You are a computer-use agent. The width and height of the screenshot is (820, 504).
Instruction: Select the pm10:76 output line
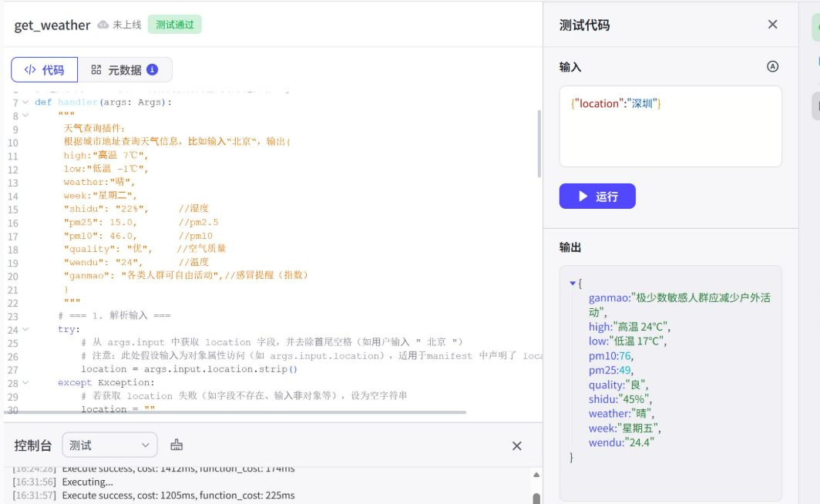click(x=611, y=356)
